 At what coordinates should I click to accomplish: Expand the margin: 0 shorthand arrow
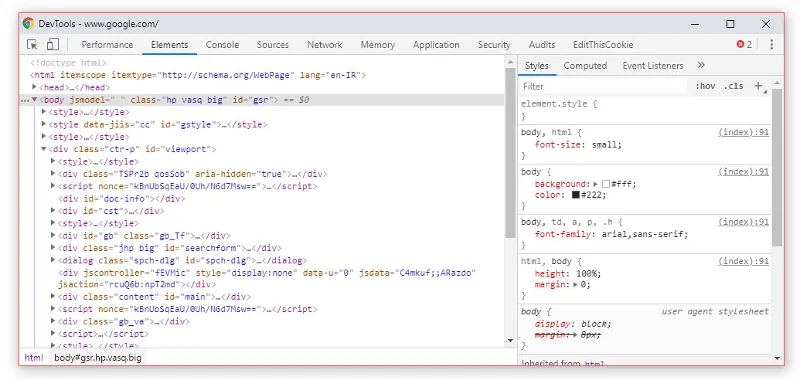pyautogui.click(x=576, y=285)
